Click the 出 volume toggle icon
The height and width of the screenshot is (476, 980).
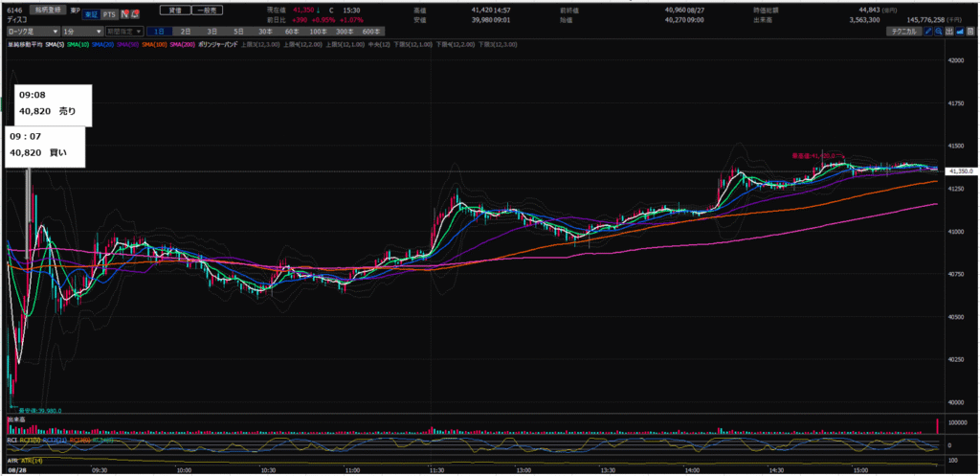948,31
